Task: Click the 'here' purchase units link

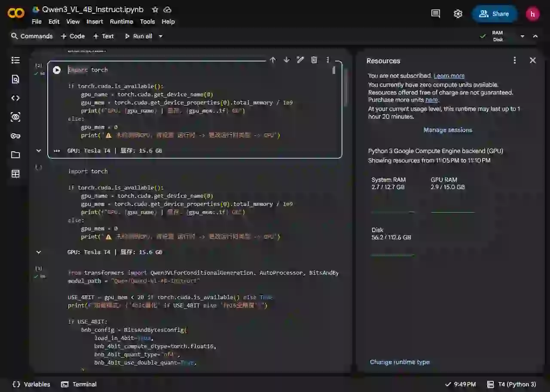Action: 431,100
